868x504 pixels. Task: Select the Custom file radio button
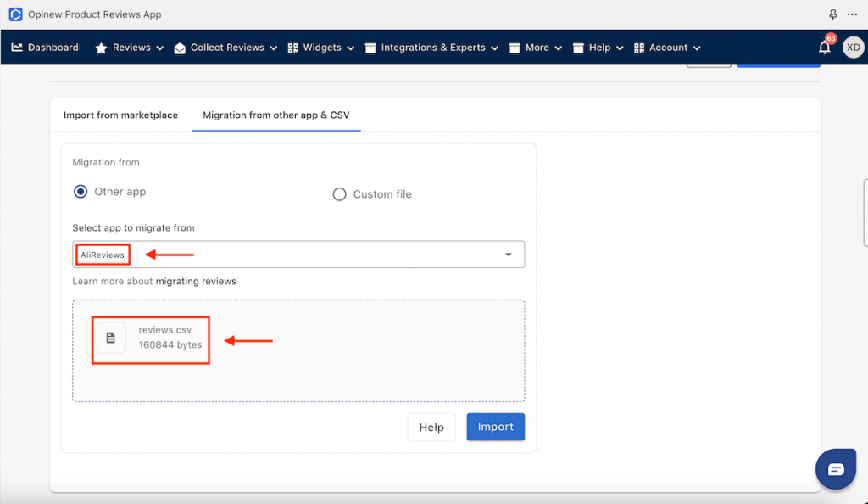(339, 194)
